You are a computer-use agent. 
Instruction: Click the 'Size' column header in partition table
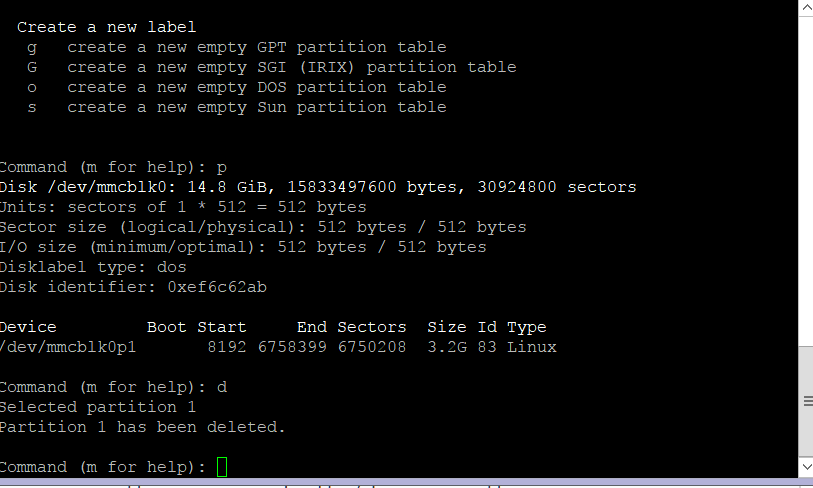pos(446,327)
